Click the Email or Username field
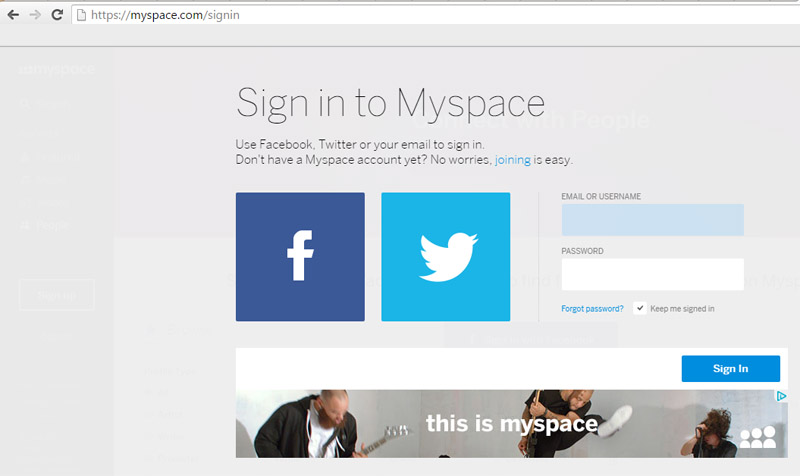 click(653, 220)
